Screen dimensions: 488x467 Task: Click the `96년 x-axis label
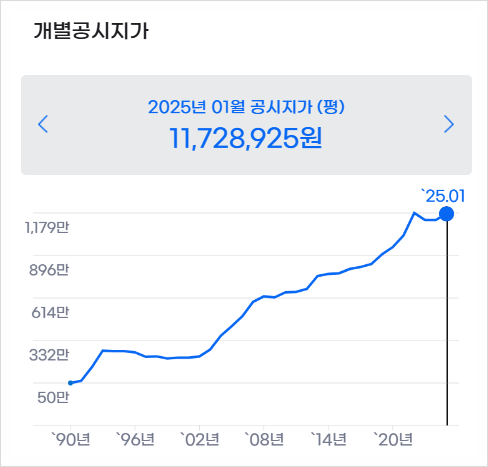pos(135,440)
